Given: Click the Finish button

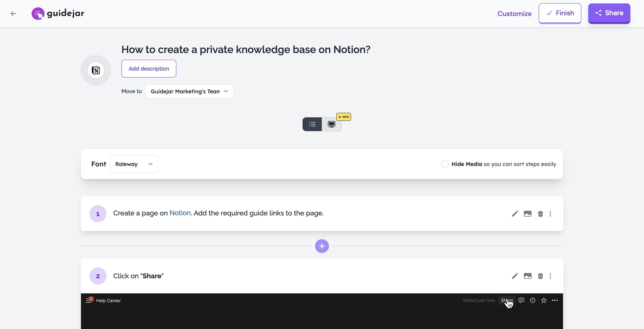Looking at the screenshot, I should (x=560, y=13).
